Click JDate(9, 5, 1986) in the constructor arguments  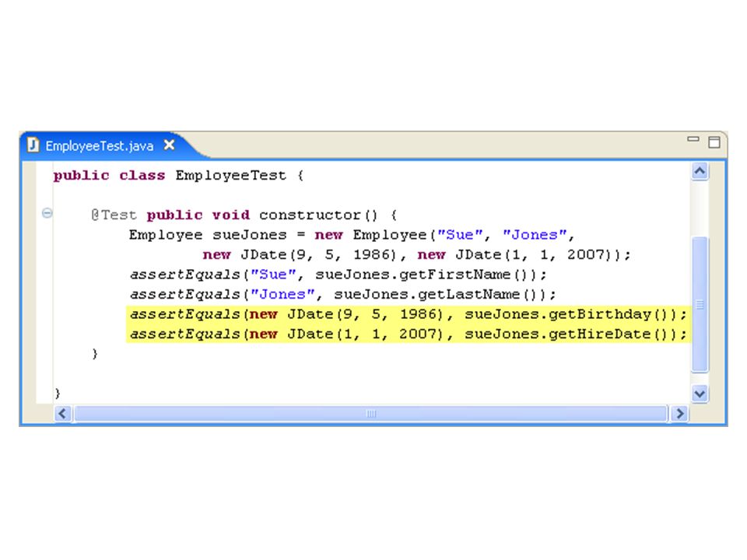click(318, 255)
